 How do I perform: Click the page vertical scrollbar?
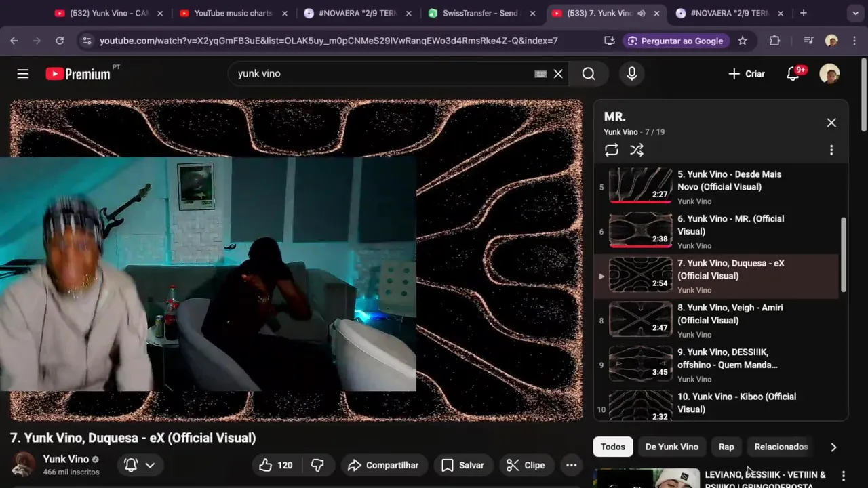click(863, 95)
